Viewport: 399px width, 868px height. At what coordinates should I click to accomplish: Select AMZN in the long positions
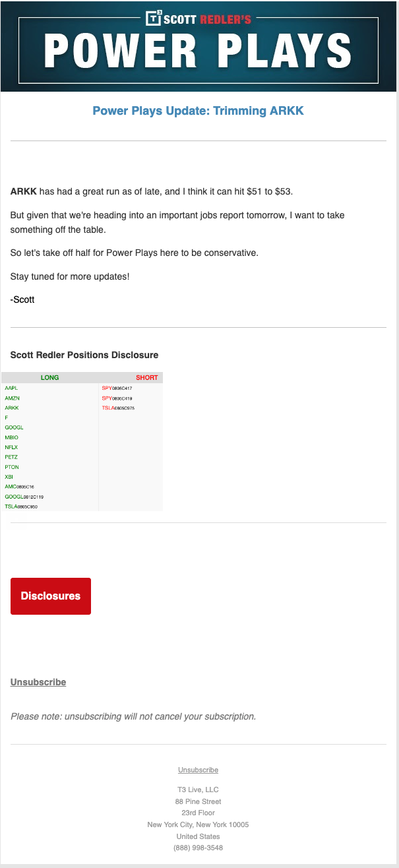click(x=12, y=398)
